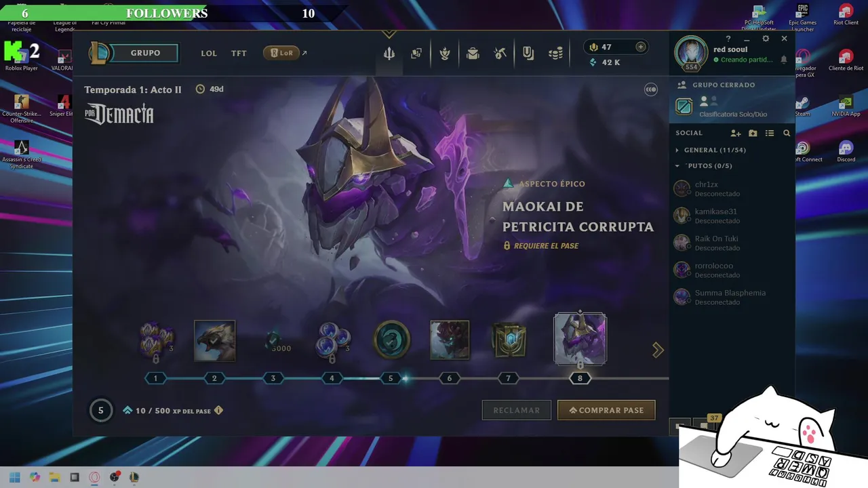Screen dimensions: 868x488
Task: Click the Discord desktop icon
Action: point(846,151)
